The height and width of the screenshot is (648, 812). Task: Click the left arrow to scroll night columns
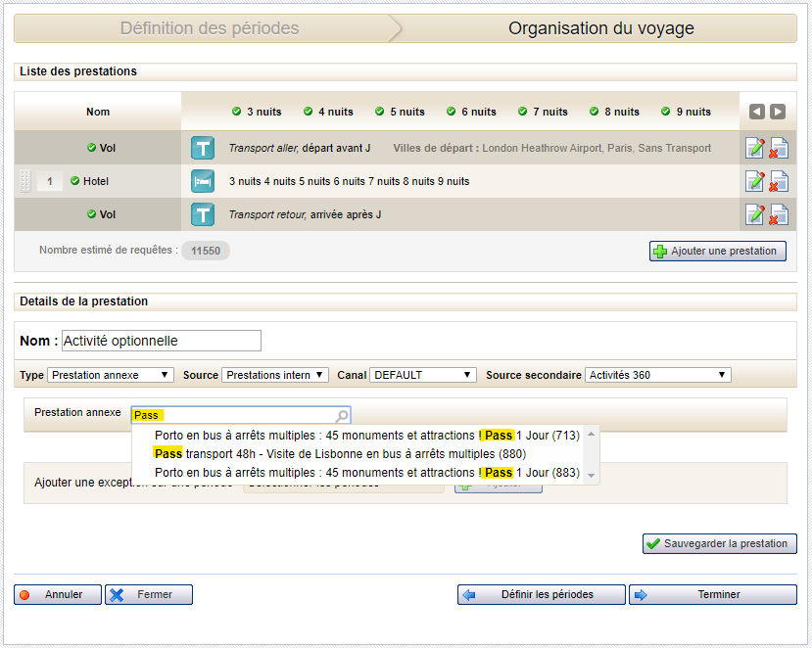pyautogui.click(x=757, y=112)
